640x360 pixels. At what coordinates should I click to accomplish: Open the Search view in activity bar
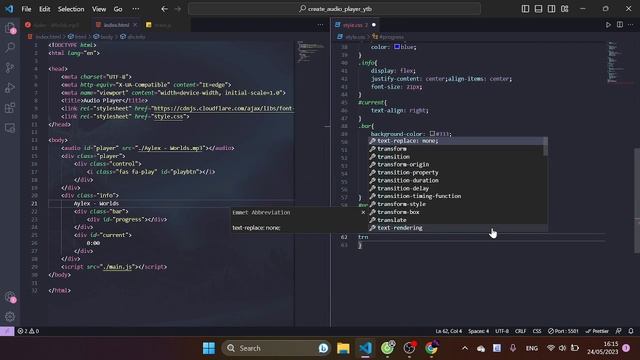(10, 47)
